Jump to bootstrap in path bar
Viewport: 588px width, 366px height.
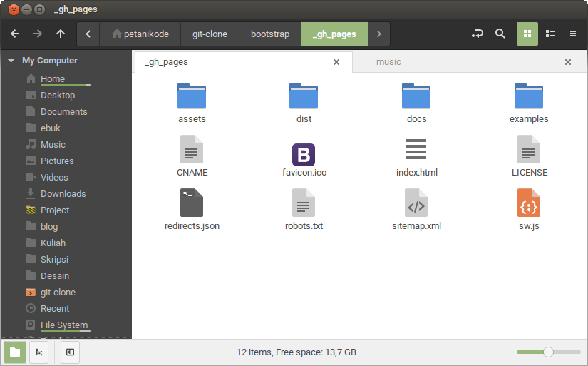tap(270, 34)
